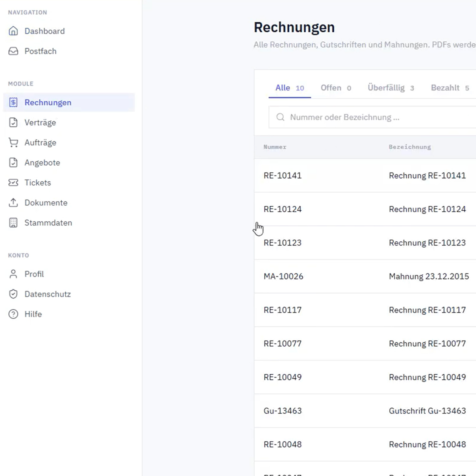Select invoice number RE-10048

(x=283, y=444)
